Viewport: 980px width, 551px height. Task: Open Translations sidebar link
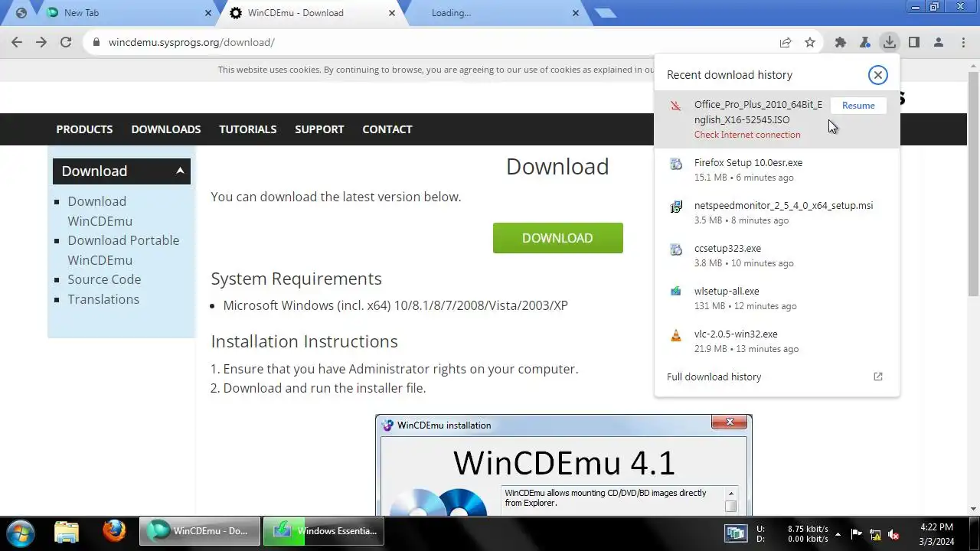point(103,299)
